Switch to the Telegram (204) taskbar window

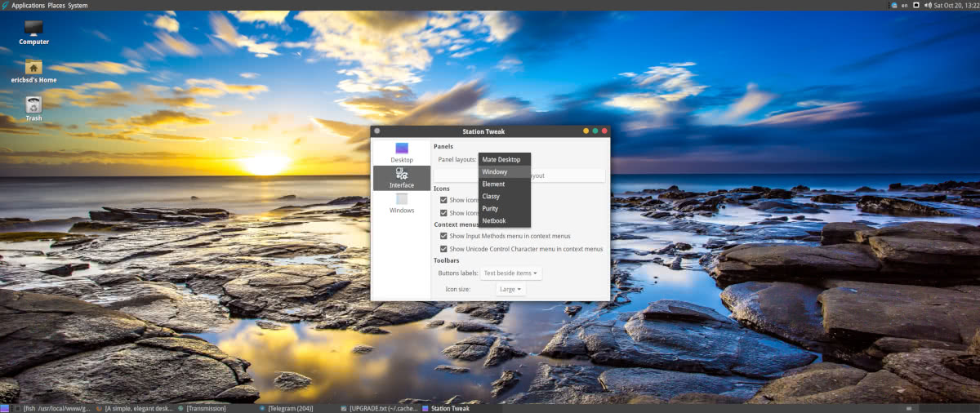(x=292, y=408)
